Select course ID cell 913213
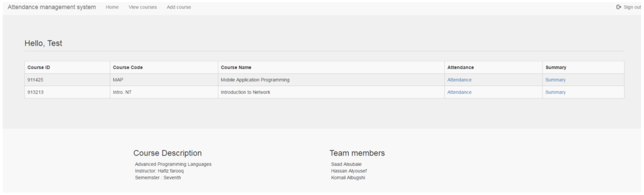 pyautogui.click(x=67, y=92)
